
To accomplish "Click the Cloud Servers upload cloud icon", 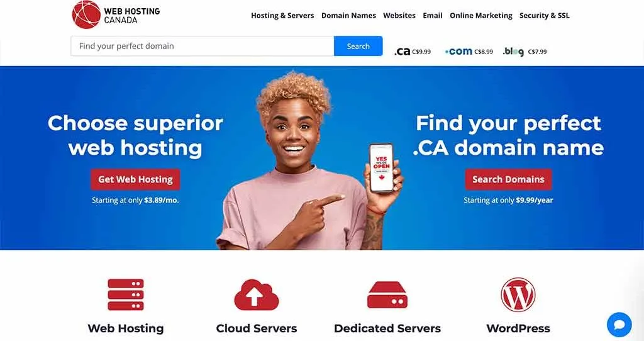I will 257,294.
